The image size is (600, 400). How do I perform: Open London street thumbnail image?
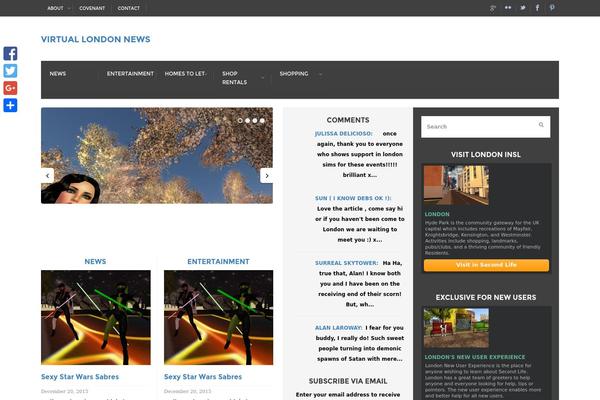[456, 185]
